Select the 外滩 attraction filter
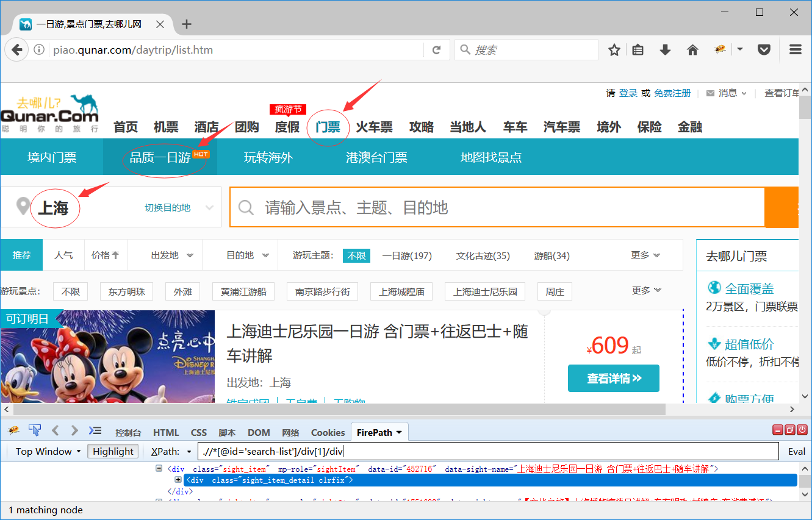Viewport: 812px width, 520px height. click(x=182, y=291)
